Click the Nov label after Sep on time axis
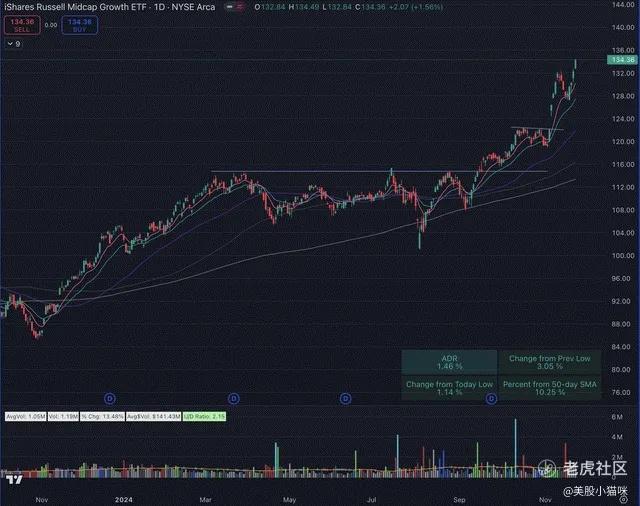640x506 pixels. point(545,500)
